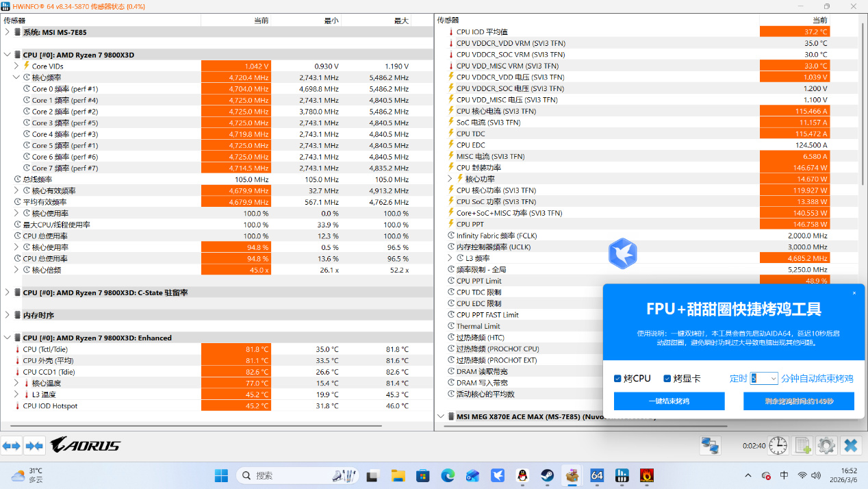868x489 pixels.
Task: Open the Windows Start menu
Action: coord(222,475)
